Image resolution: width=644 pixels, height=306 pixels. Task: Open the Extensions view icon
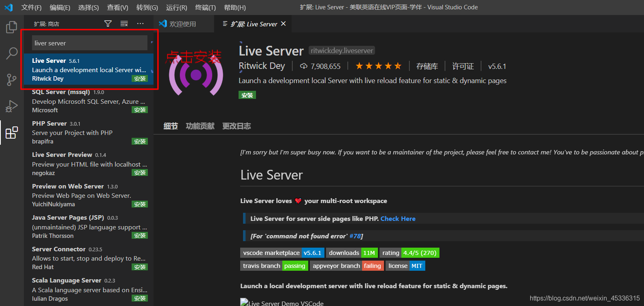(x=12, y=133)
